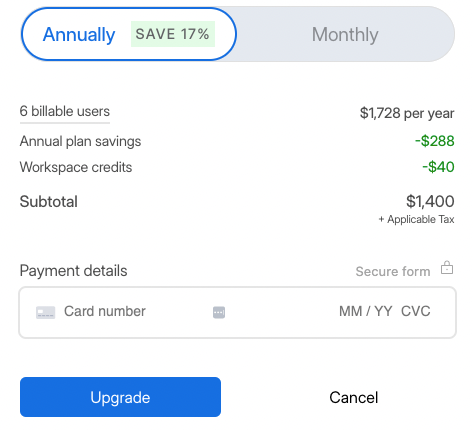Switch to Monthly billing
473x430 pixels.
[x=345, y=34]
